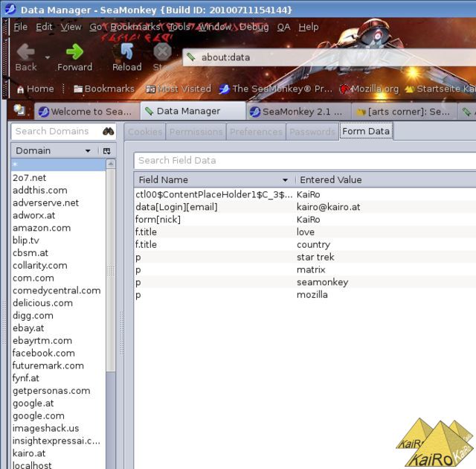Click the Back arrow toolbar button
Image resolution: width=476 pixels, height=469 pixels.
click(26, 57)
